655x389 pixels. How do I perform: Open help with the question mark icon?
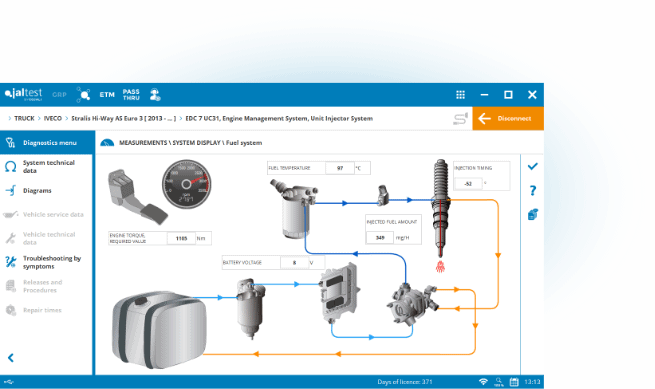533,191
